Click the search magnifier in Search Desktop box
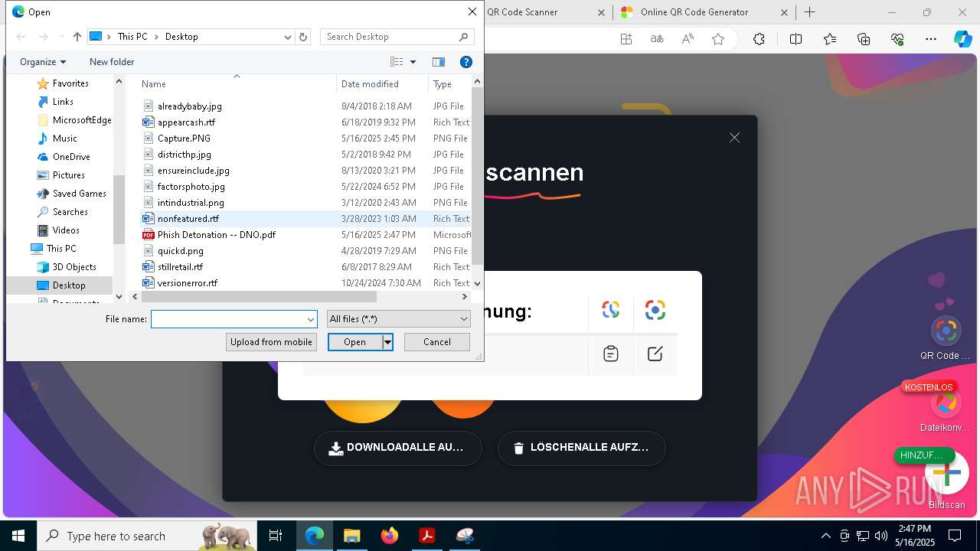Viewport: 980px width, 551px height. [x=463, y=37]
